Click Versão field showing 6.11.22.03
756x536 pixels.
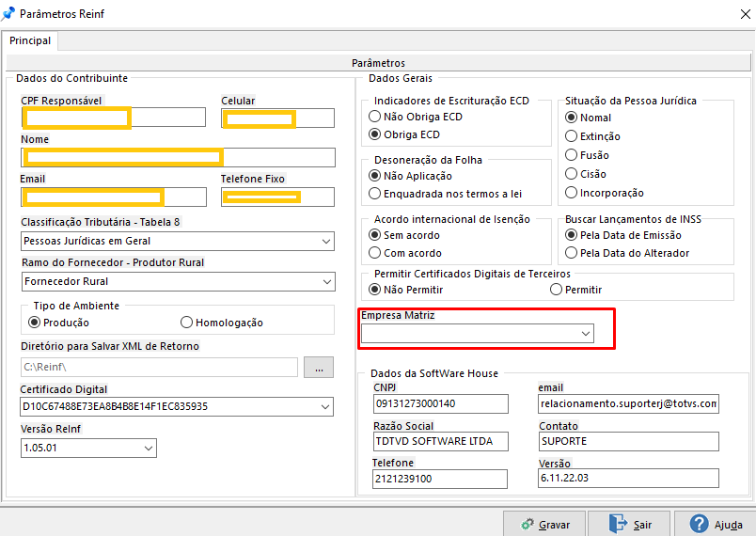pyautogui.click(x=628, y=478)
